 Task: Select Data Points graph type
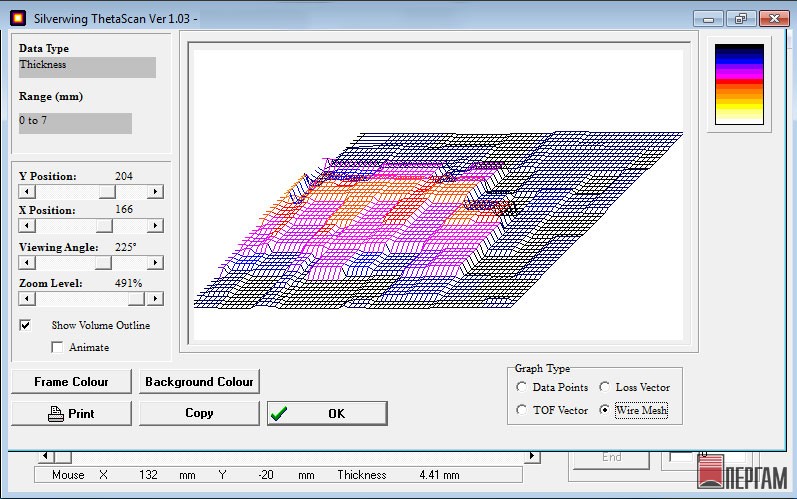pyautogui.click(x=521, y=387)
